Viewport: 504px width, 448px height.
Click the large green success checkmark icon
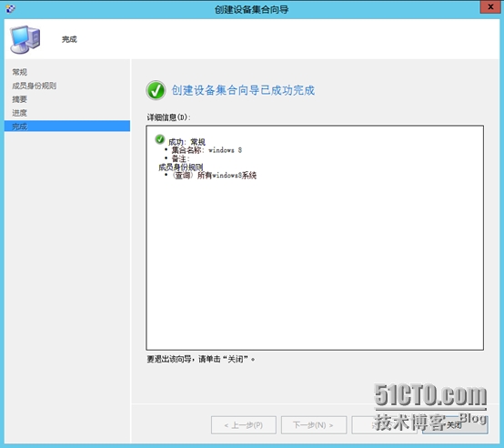(x=156, y=90)
